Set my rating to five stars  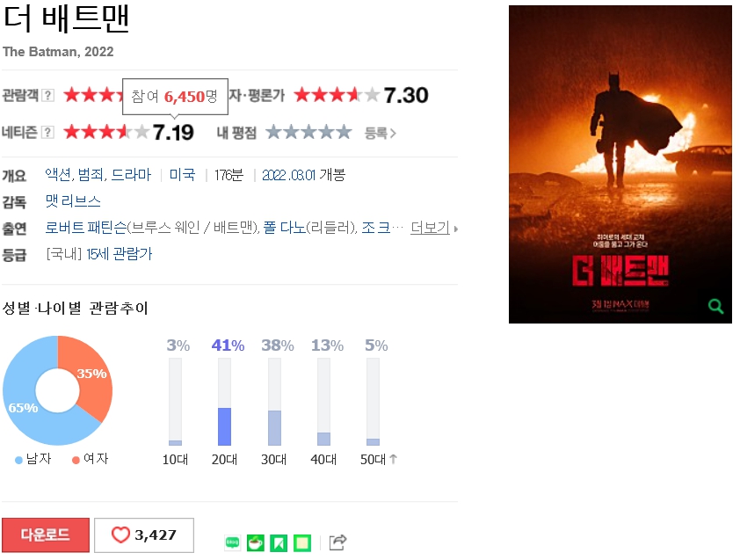point(343,132)
